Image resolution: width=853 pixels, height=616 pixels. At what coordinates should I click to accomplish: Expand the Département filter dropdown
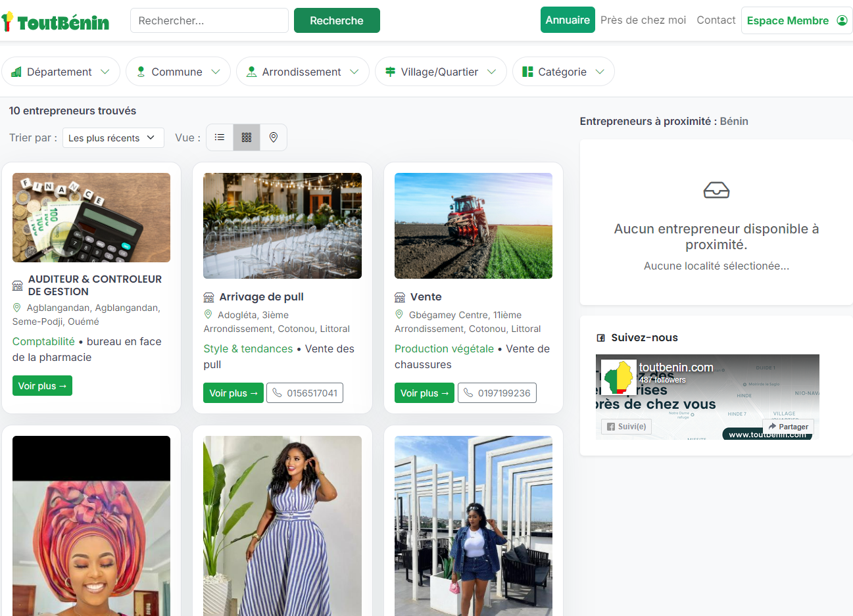coord(61,72)
